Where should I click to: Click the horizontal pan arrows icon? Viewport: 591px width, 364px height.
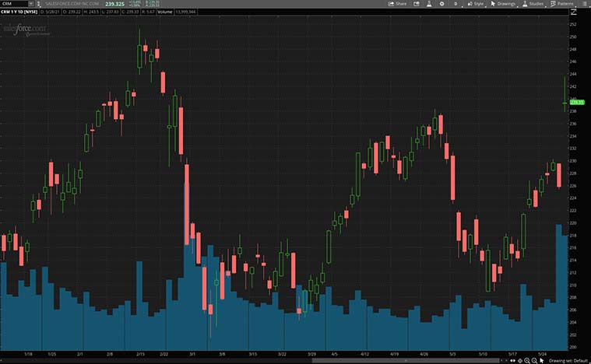pyautogui.click(x=512, y=361)
